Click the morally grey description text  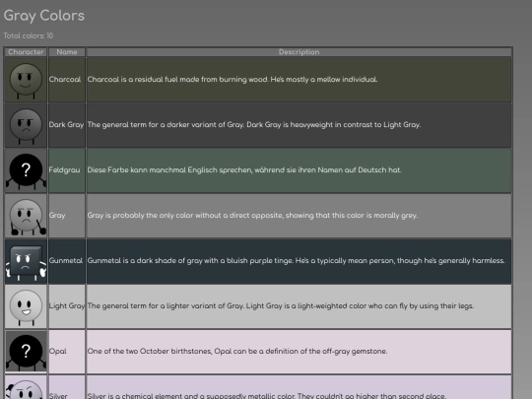click(253, 216)
